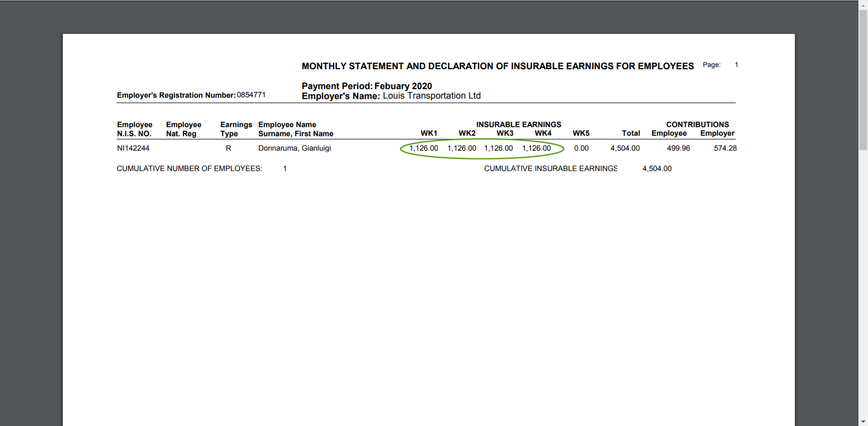868x426 pixels.
Task: Click employer contribution 574.28
Action: pyautogui.click(x=725, y=148)
